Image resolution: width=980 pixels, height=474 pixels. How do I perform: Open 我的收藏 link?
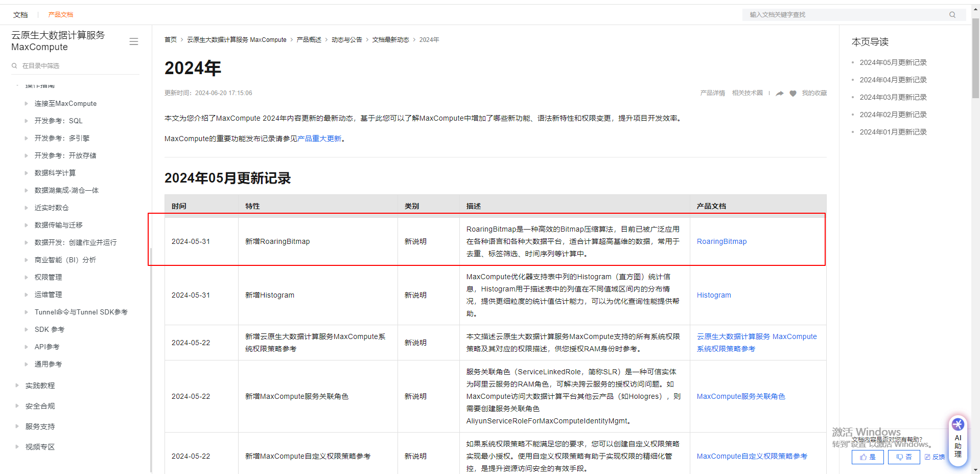click(x=814, y=93)
